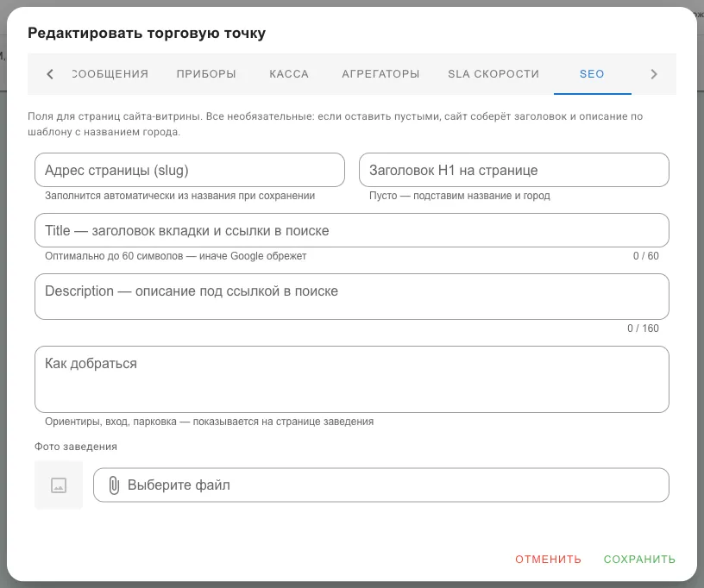Open the Касса tab
Screen dimensions: 704x588
289,74
